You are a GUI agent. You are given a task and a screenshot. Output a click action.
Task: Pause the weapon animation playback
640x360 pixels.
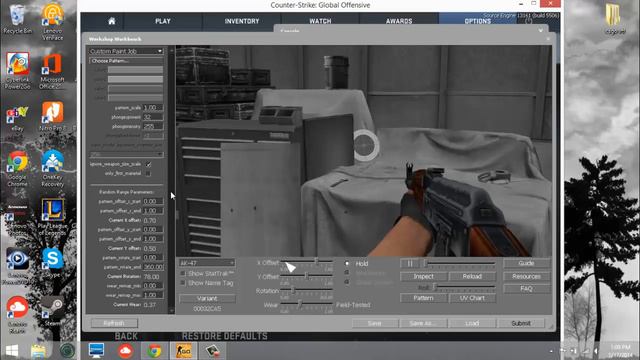[x=410, y=264]
